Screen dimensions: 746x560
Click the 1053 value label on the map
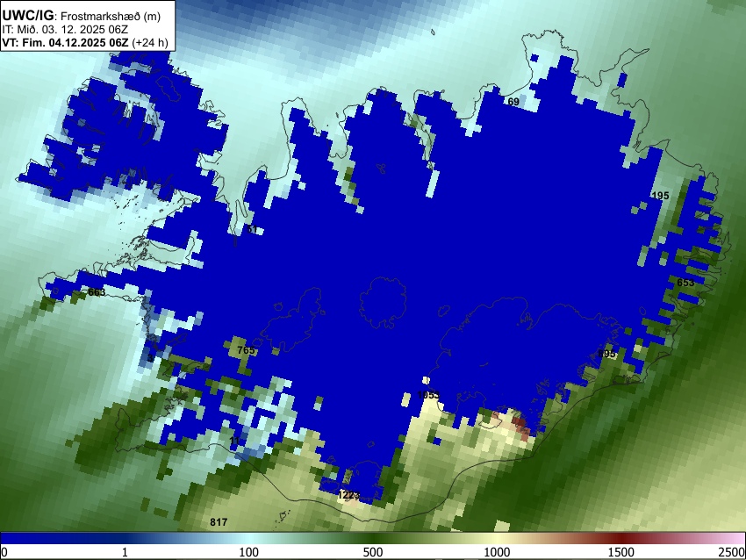click(428, 395)
